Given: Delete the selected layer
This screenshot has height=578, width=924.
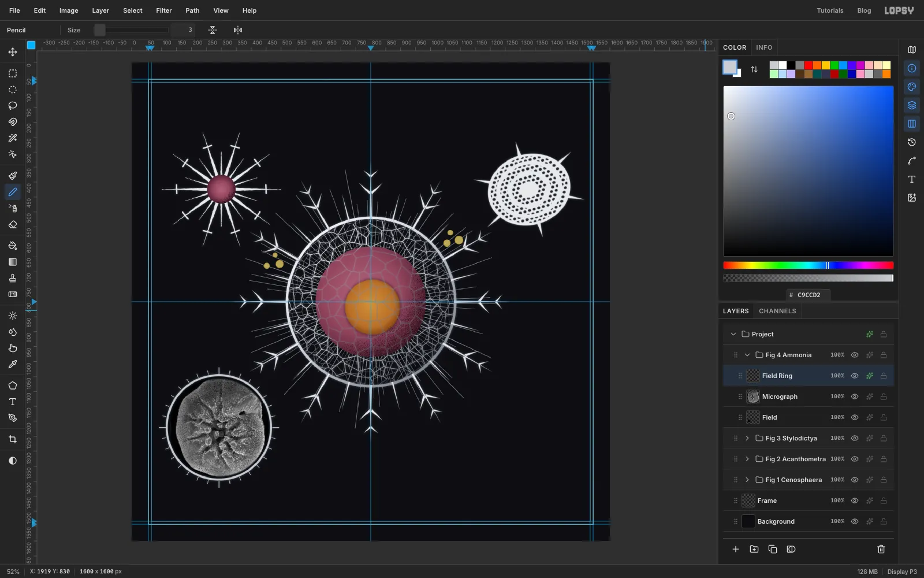Looking at the screenshot, I should click(x=881, y=549).
